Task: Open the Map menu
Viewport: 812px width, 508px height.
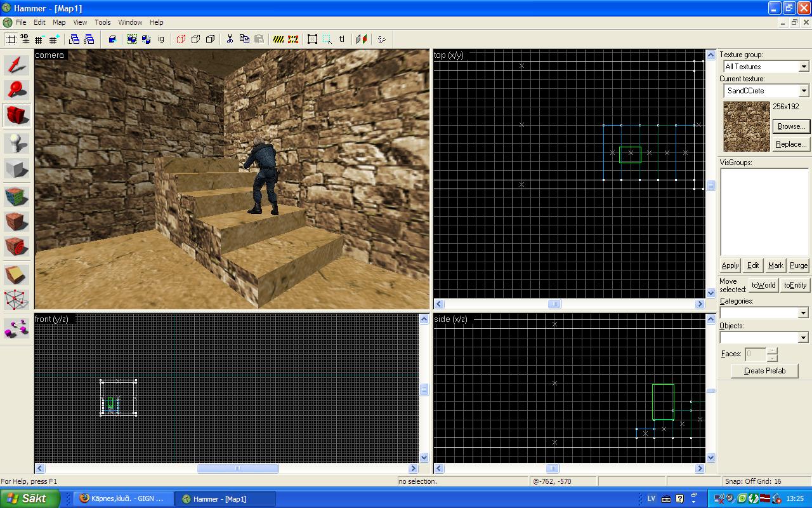Action: click(59, 22)
